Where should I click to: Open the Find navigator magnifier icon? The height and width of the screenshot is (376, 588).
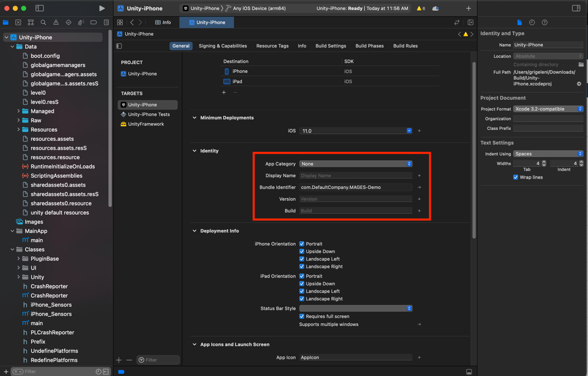(43, 23)
